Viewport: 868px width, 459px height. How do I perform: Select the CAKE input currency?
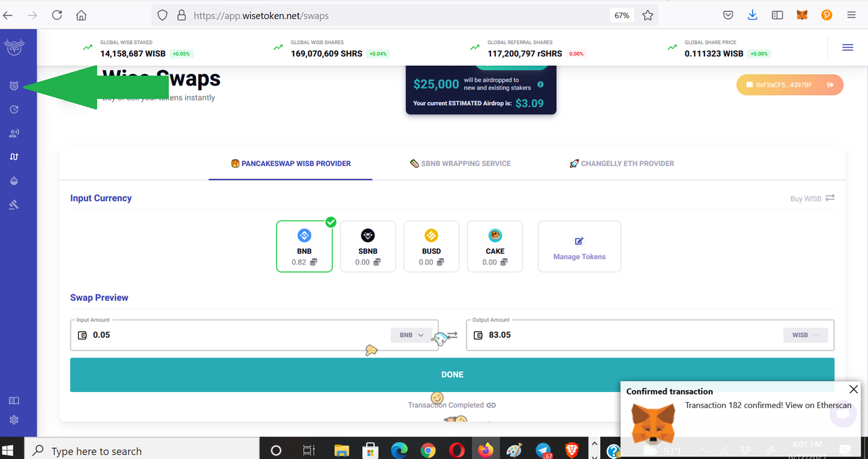coord(495,246)
